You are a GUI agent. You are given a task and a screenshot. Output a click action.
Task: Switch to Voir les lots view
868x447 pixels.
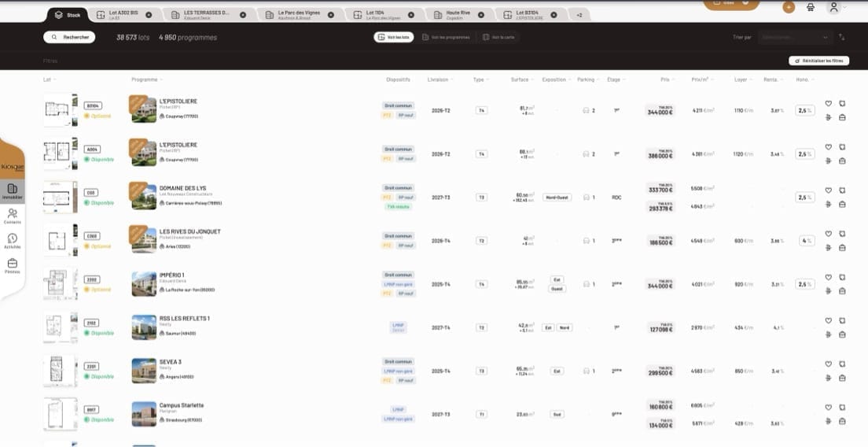click(x=394, y=37)
